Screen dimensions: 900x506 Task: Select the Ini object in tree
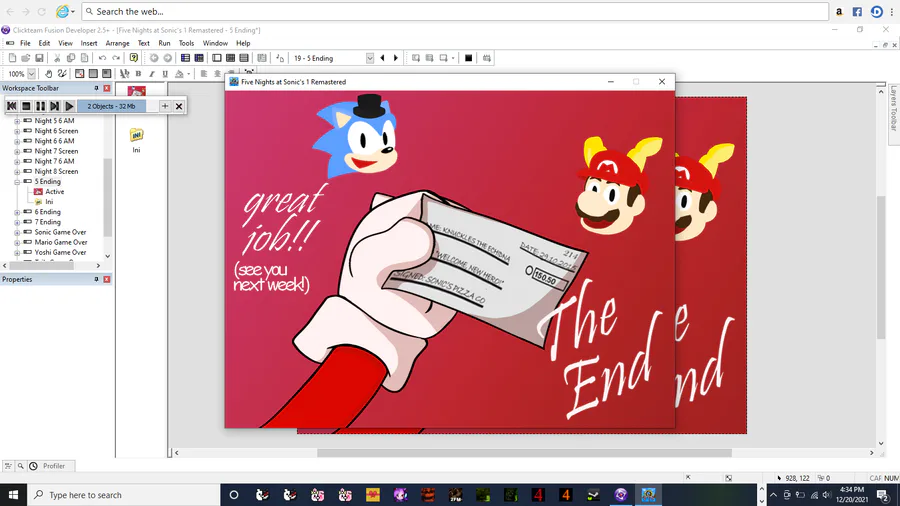(49, 202)
